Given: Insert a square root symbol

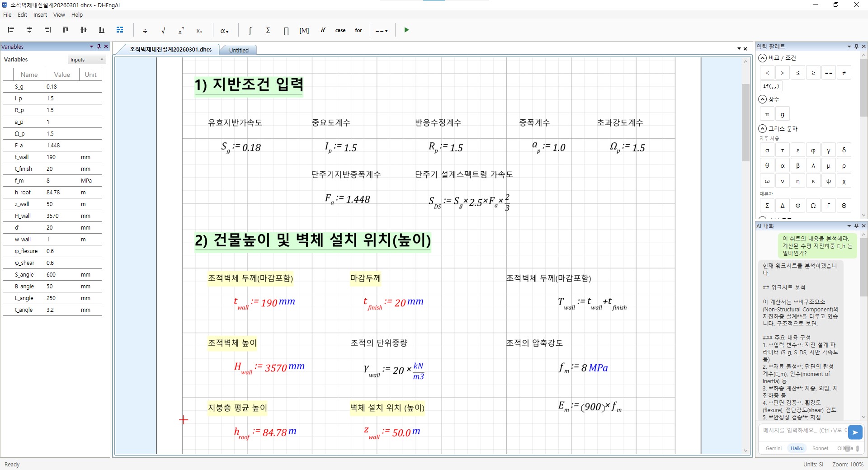Looking at the screenshot, I should 163,31.
